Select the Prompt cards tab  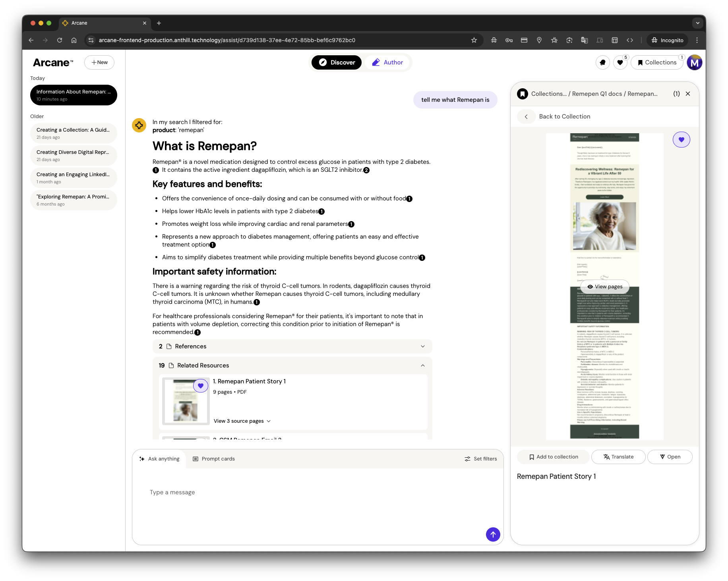pyautogui.click(x=214, y=459)
